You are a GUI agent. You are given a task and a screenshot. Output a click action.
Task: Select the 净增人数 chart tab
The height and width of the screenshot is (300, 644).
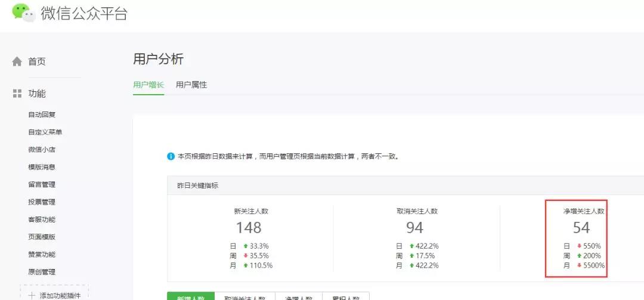coord(299,296)
